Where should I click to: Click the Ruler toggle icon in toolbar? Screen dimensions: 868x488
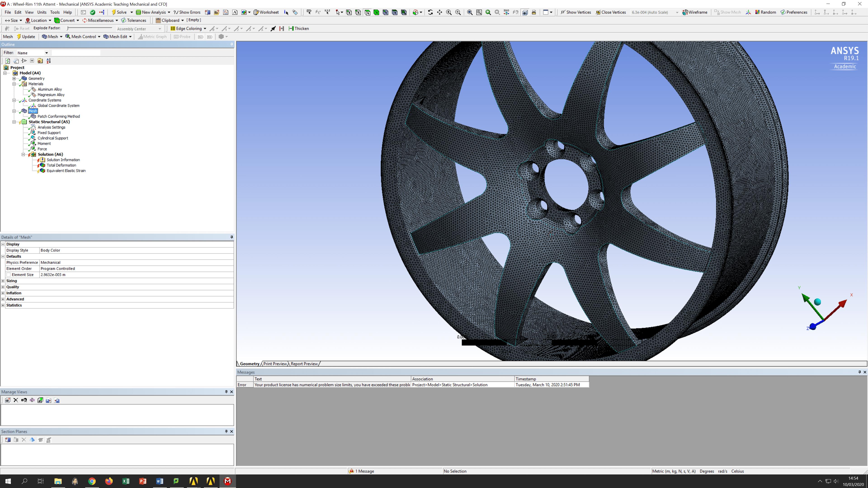click(x=534, y=12)
